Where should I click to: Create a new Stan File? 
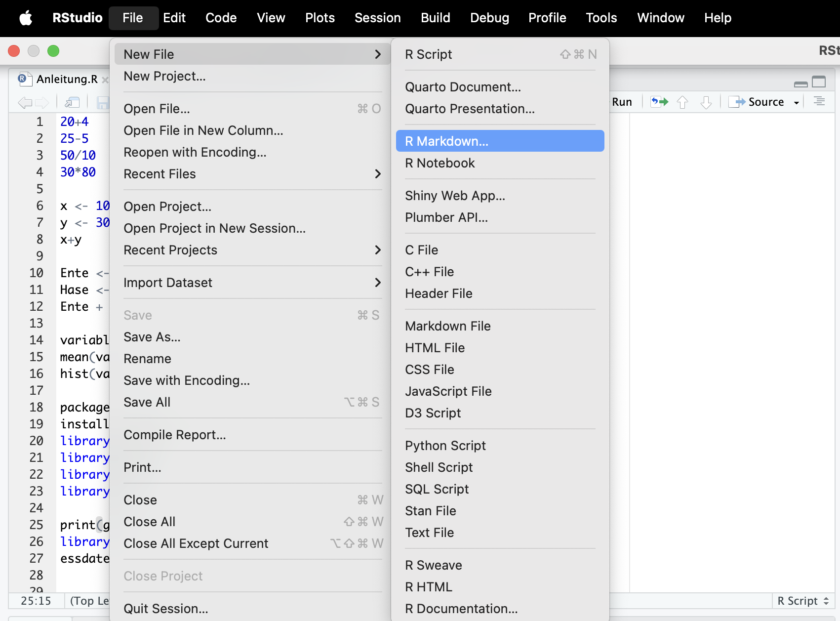click(x=500, y=511)
